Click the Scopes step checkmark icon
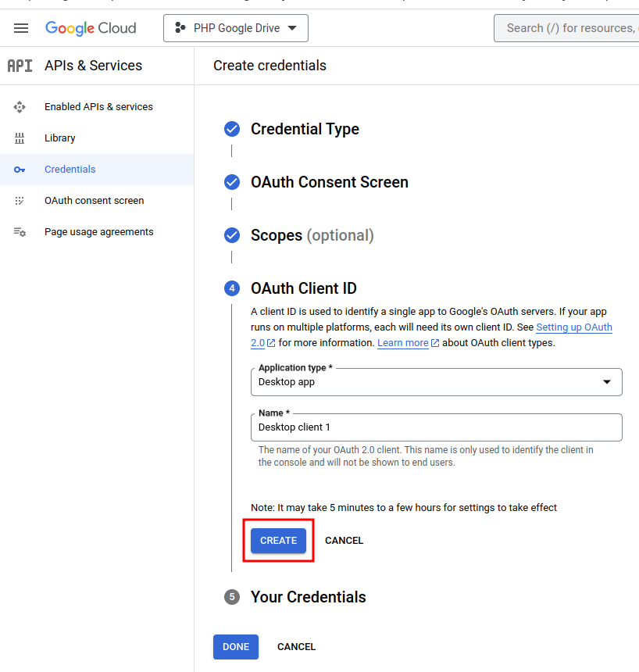Image resolution: width=639 pixels, height=672 pixels. coord(232,236)
